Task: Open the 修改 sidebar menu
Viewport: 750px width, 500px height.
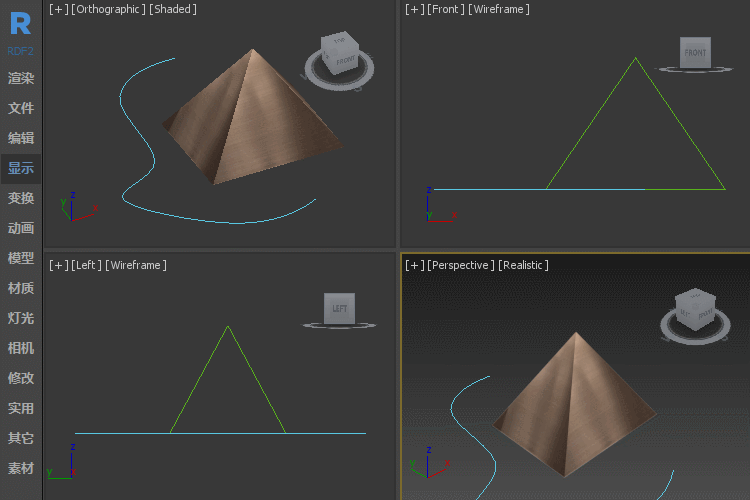Action: coord(21,378)
